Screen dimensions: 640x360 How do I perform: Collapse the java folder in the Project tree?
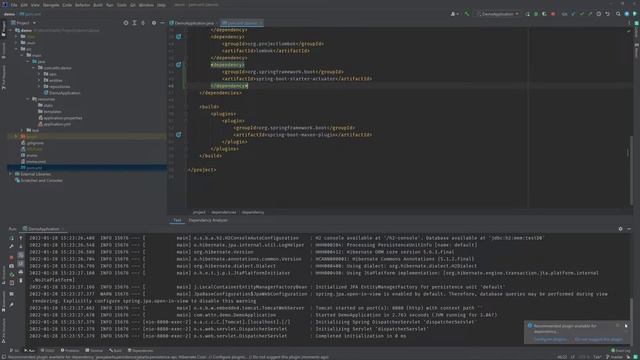(x=28, y=62)
